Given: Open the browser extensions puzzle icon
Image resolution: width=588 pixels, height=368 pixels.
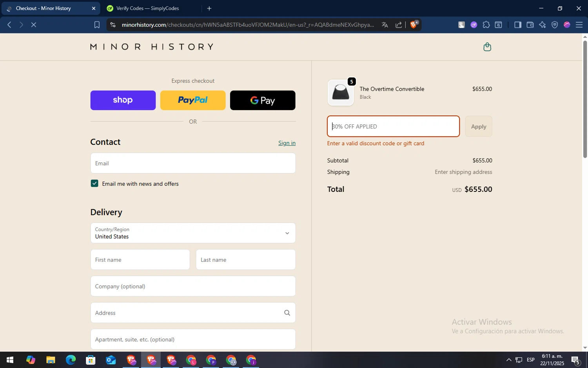Looking at the screenshot, I should 486,25.
